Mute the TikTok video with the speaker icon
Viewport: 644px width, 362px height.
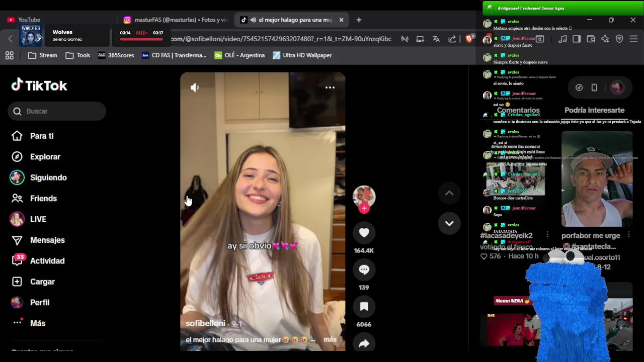(x=195, y=87)
